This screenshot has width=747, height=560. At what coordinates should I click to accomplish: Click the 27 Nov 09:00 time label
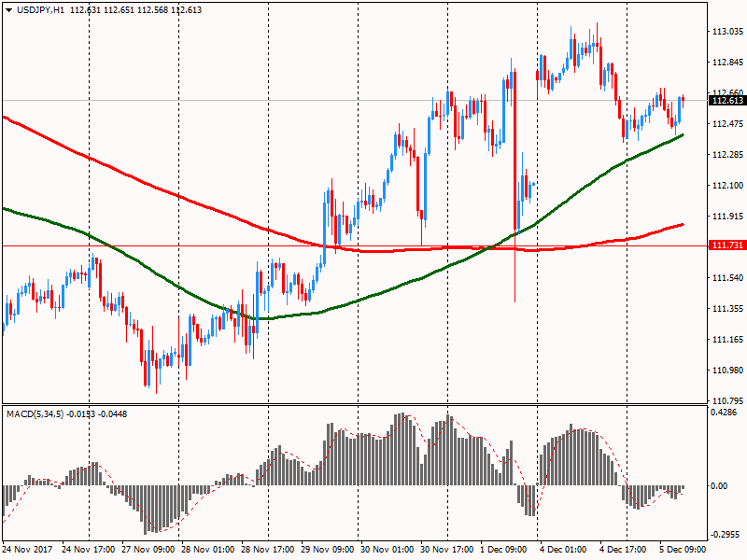(x=148, y=550)
